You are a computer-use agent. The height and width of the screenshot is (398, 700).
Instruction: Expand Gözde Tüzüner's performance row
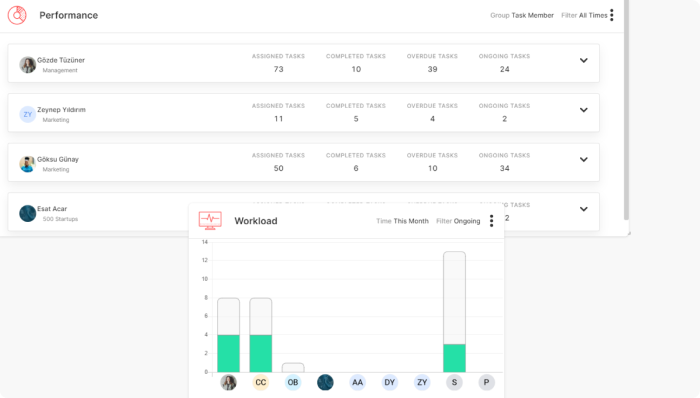pyautogui.click(x=583, y=60)
